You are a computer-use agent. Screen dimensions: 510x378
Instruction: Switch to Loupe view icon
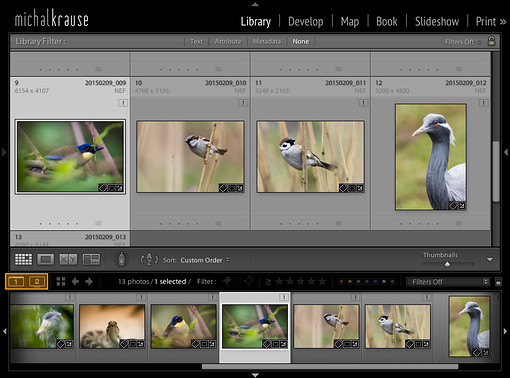point(46,259)
